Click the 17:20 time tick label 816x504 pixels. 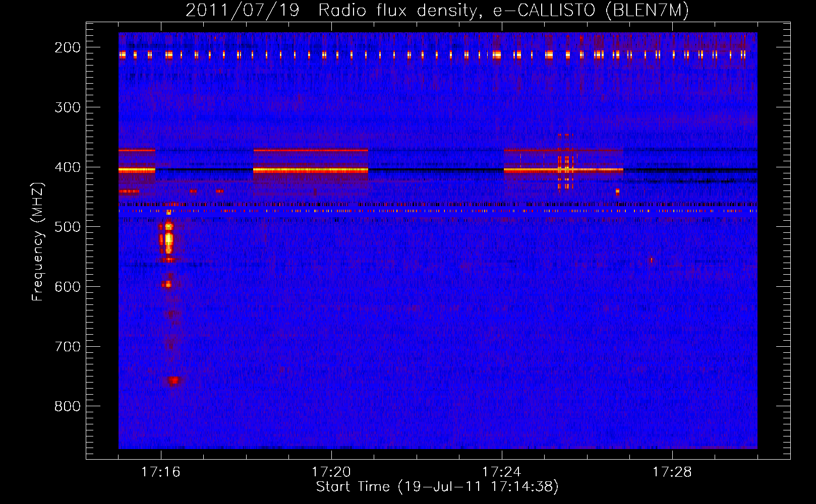[x=331, y=472]
